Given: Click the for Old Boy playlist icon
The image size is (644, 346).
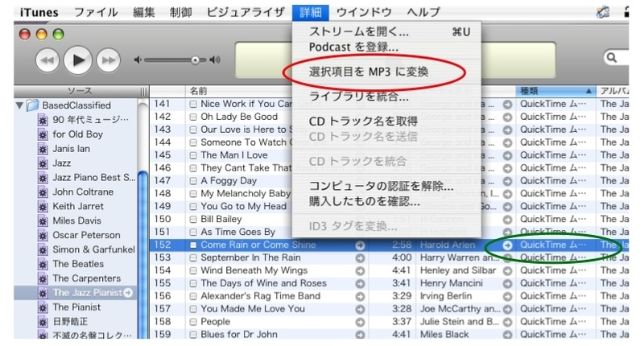Looking at the screenshot, I should 43,134.
